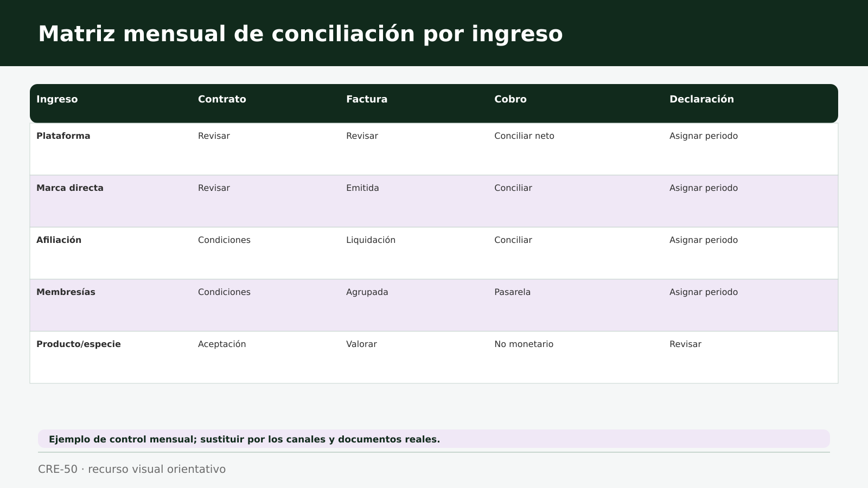This screenshot has width=868, height=488.
Task: Click 'Conciliar' in the Afiliación row
Action: 513,240
